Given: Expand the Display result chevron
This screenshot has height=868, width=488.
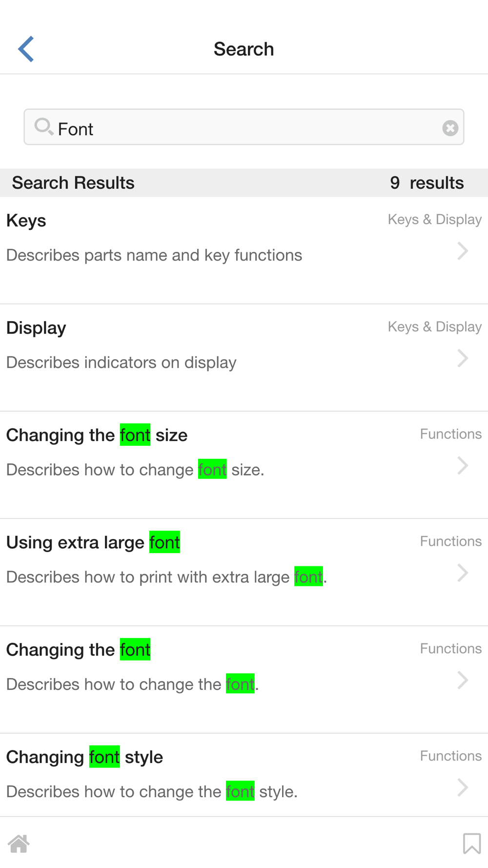Looking at the screenshot, I should [463, 358].
